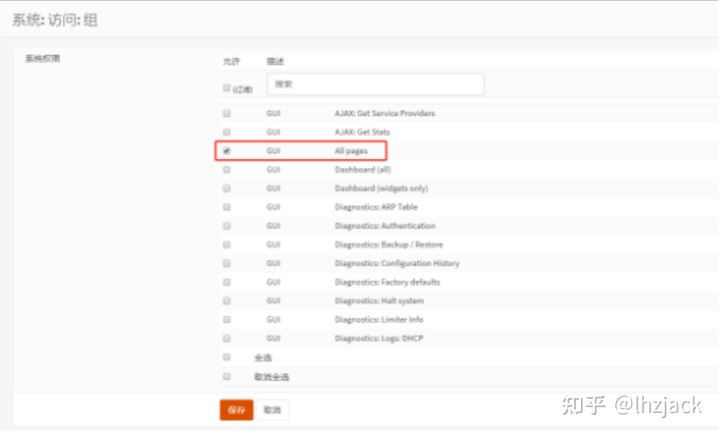Enable the Diagnostics: Halt system checkbox
Image resolution: width=720 pixels, height=438 pixels.
point(226,301)
